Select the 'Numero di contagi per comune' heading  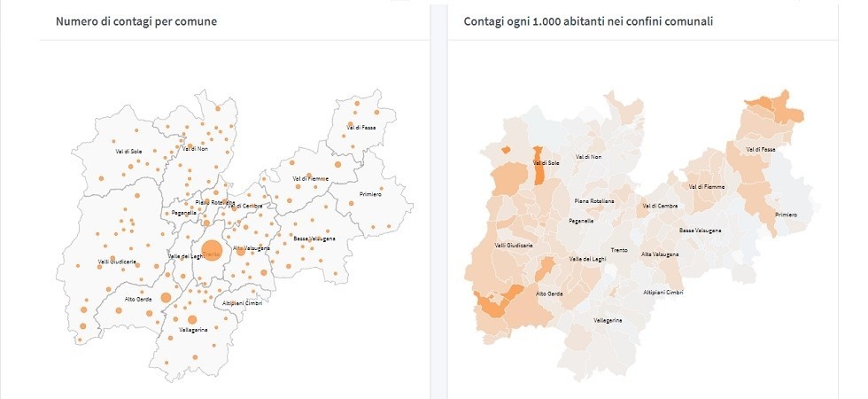click(136, 20)
